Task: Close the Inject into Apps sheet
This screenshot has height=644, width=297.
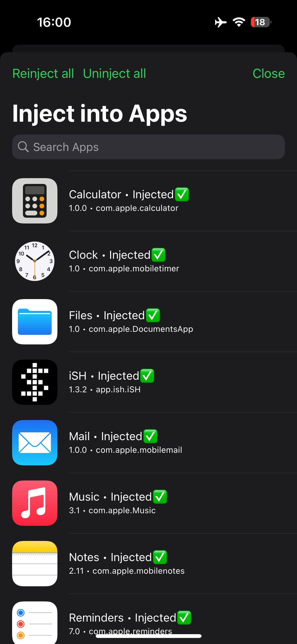Action: point(269,74)
